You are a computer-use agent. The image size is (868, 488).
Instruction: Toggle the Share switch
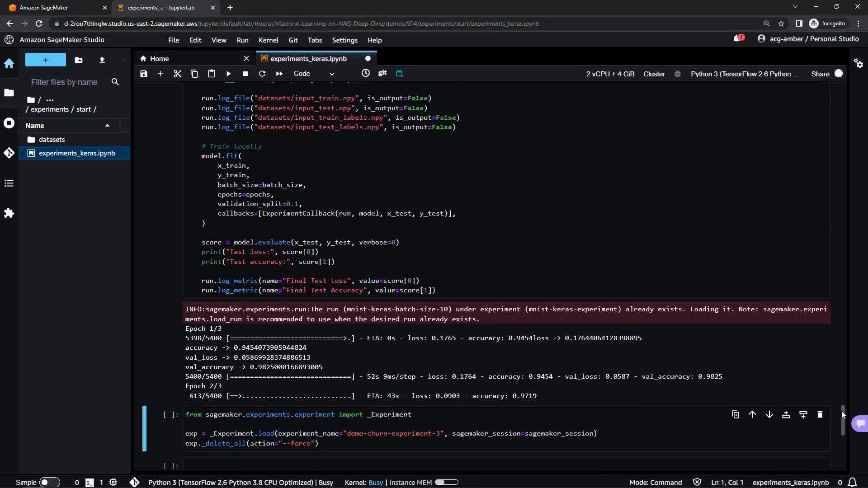[x=838, y=74]
